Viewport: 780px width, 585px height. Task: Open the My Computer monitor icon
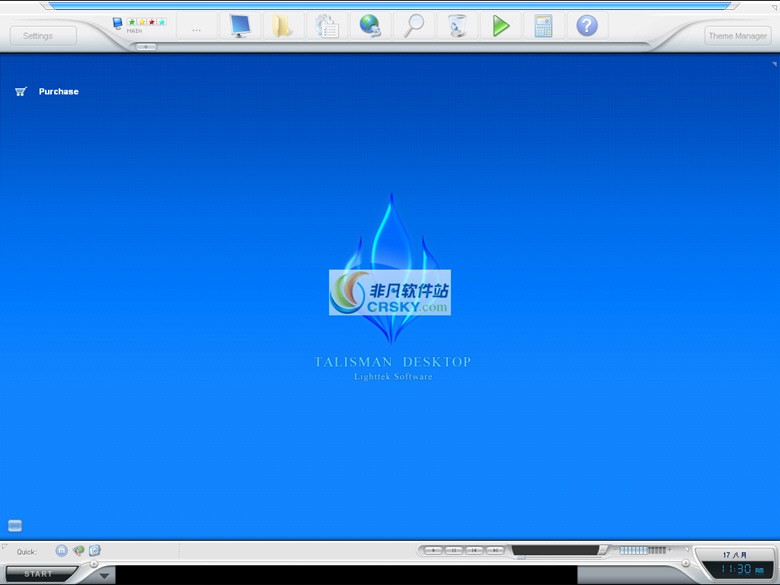point(240,25)
